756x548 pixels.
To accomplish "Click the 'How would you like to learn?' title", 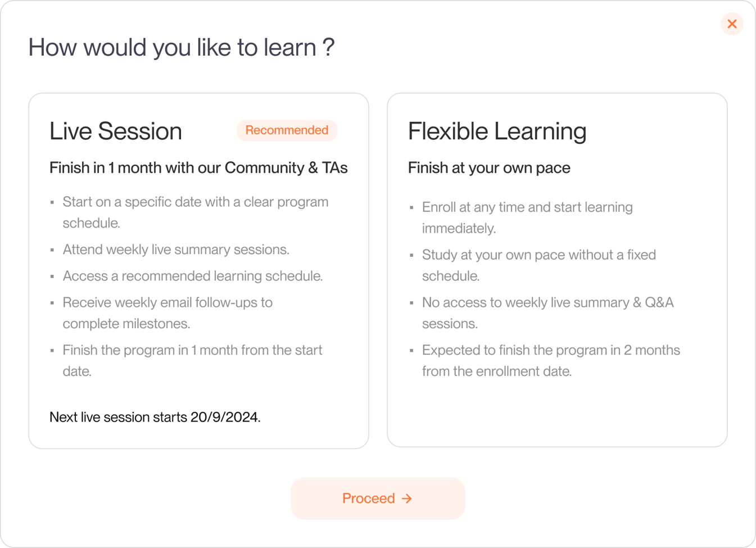I will coord(181,47).
